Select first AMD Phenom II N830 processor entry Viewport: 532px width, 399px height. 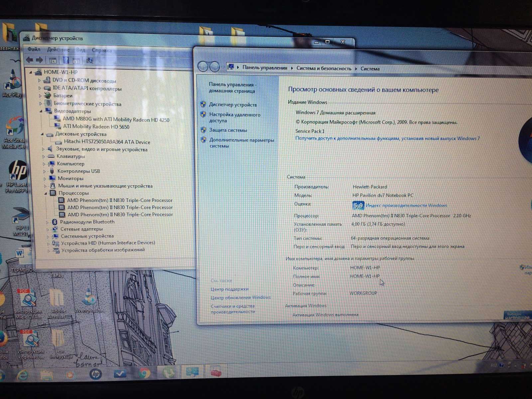pos(120,200)
